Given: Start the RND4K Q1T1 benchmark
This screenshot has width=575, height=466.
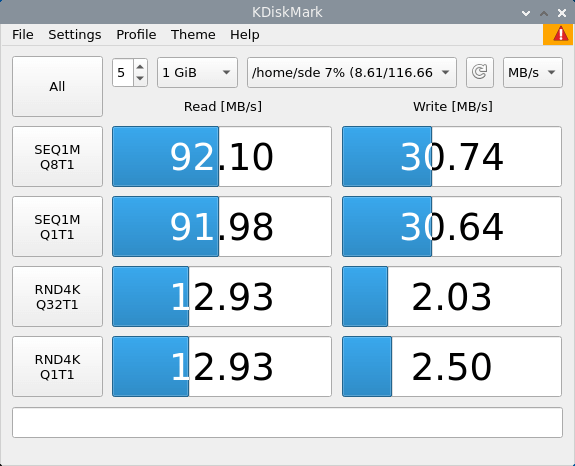Looking at the screenshot, I should (x=58, y=367).
